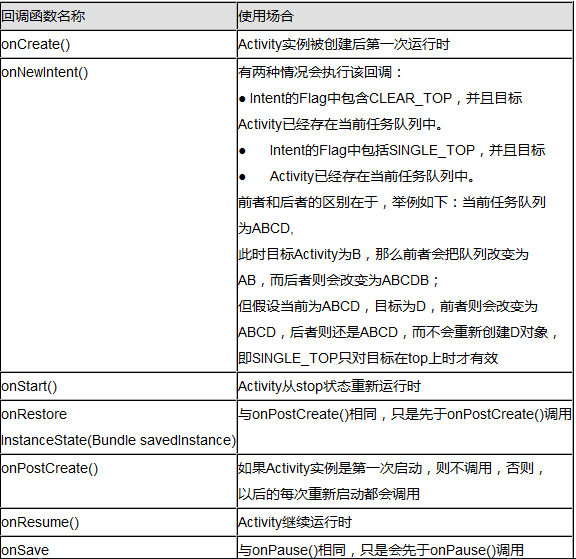Click the line mentioning CLEAR_TOP flag

point(380,98)
